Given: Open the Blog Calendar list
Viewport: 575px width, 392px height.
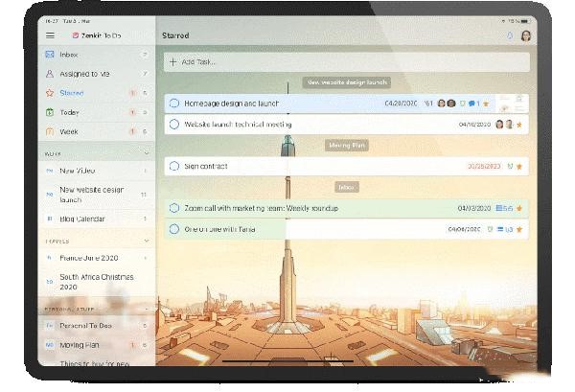Looking at the screenshot, I should coord(82,219).
